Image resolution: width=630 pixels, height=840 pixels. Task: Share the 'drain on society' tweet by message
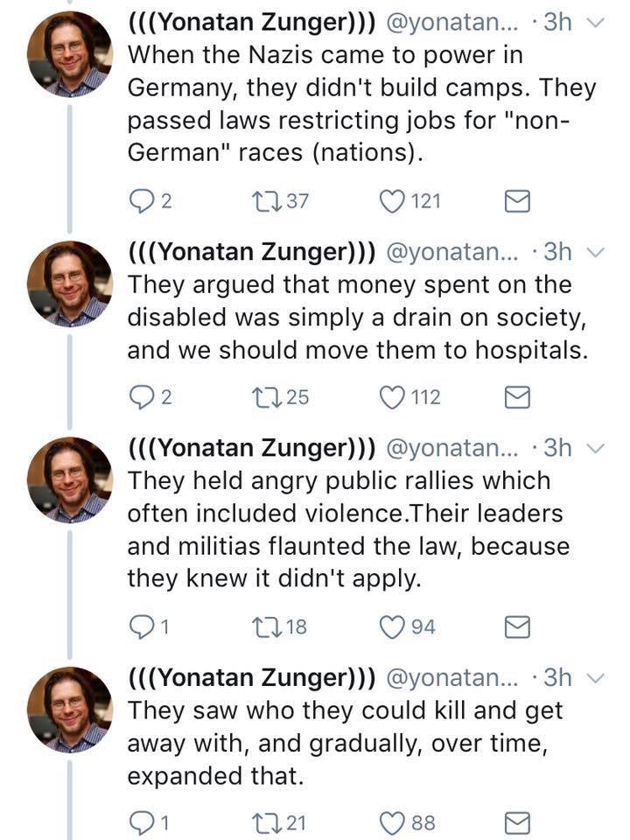pyautogui.click(x=519, y=399)
